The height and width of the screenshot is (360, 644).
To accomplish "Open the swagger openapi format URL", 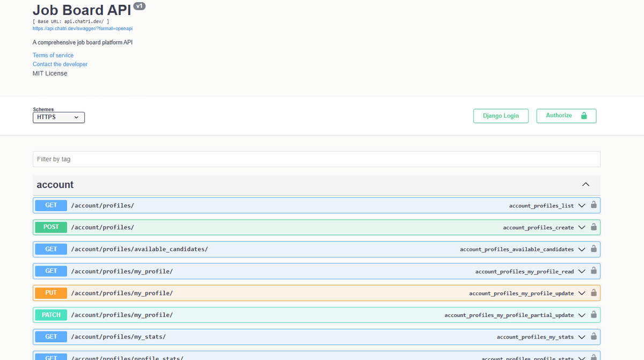I will pyautogui.click(x=83, y=28).
